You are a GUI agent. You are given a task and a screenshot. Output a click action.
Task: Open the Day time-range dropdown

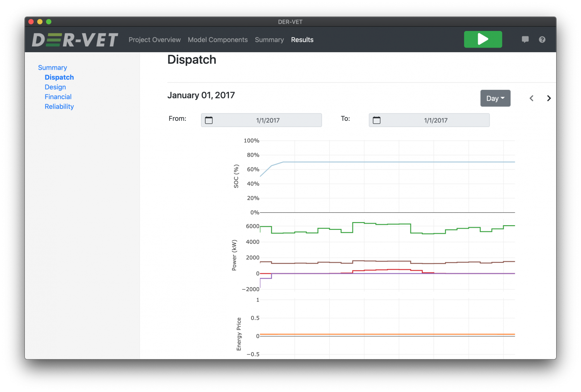point(495,98)
